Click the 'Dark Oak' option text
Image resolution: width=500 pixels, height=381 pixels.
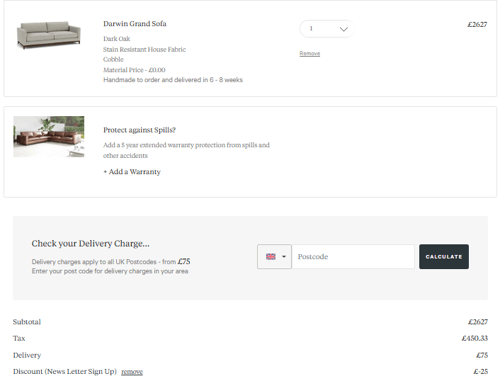tap(117, 39)
